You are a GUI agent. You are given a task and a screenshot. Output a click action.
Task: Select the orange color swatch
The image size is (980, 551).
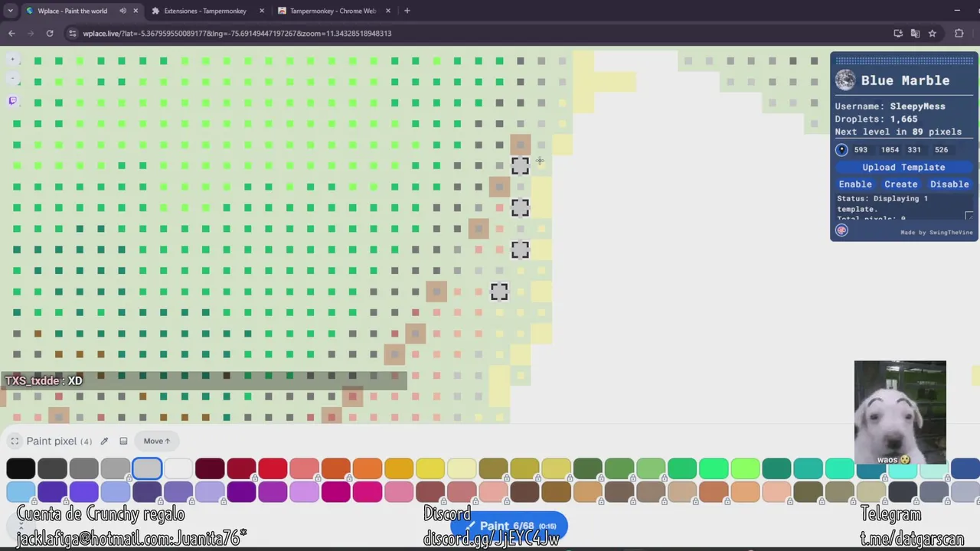pos(366,468)
